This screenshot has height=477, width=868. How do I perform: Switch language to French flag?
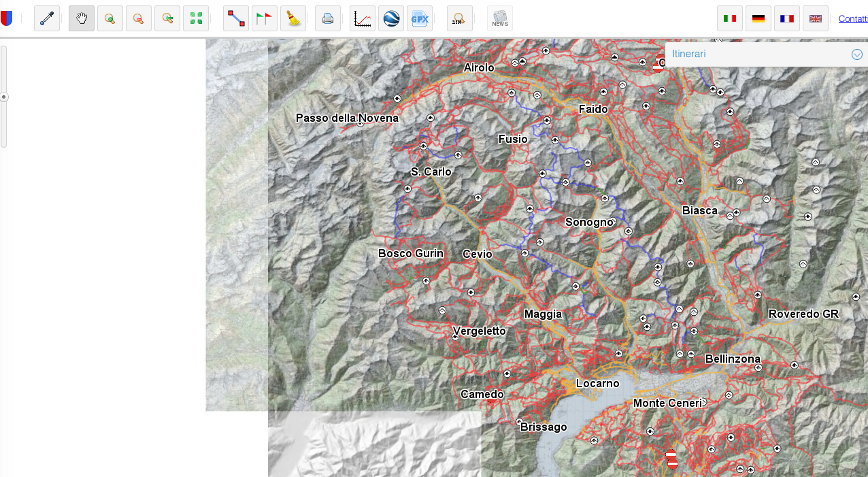787,18
